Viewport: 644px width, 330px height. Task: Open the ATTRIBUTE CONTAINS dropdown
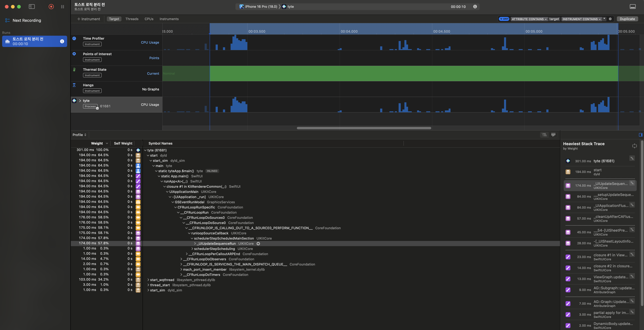pyautogui.click(x=529, y=19)
